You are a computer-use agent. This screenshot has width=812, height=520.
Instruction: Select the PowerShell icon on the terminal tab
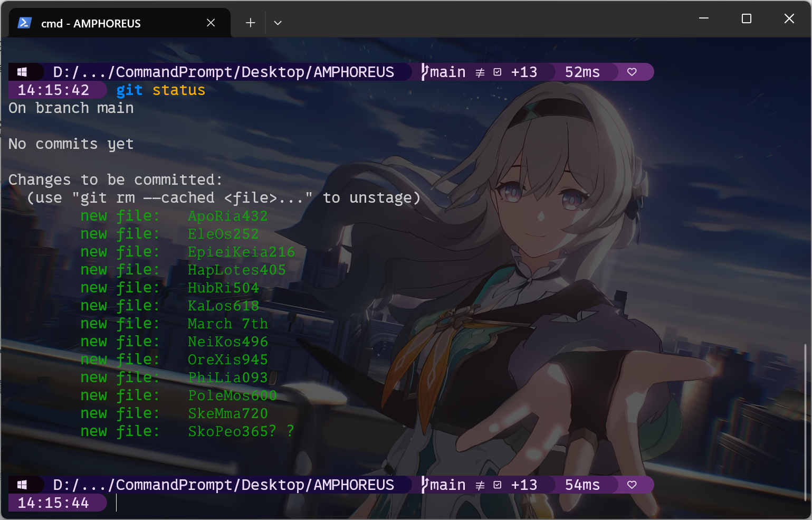(25, 23)
